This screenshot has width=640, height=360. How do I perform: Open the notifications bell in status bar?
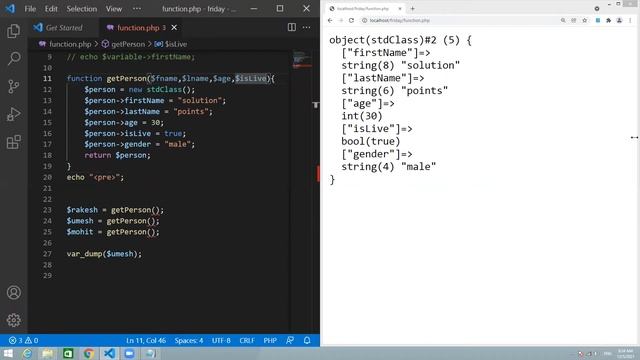307,340
